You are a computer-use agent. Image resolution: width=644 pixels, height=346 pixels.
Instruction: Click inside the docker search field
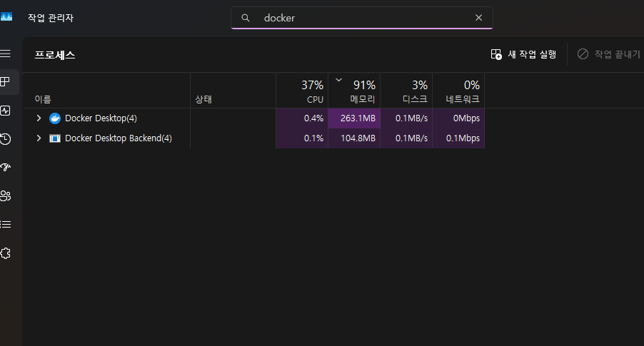point(361,18)
